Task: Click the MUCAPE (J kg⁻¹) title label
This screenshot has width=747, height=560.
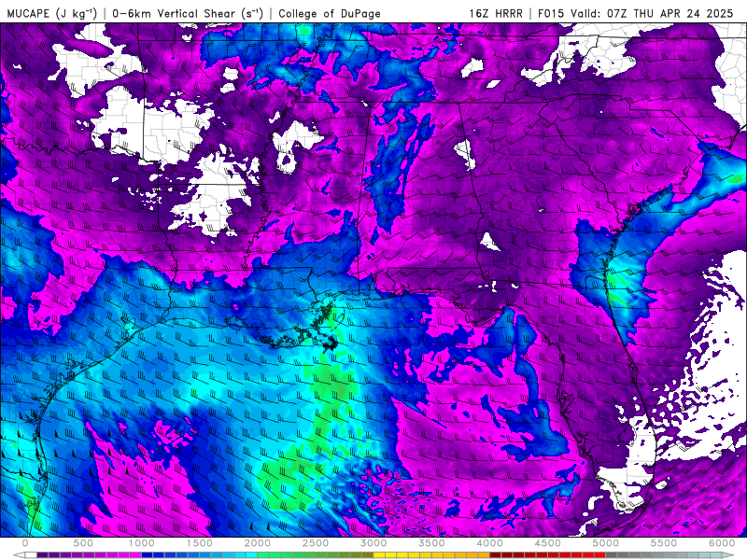Action: point(52,14)
